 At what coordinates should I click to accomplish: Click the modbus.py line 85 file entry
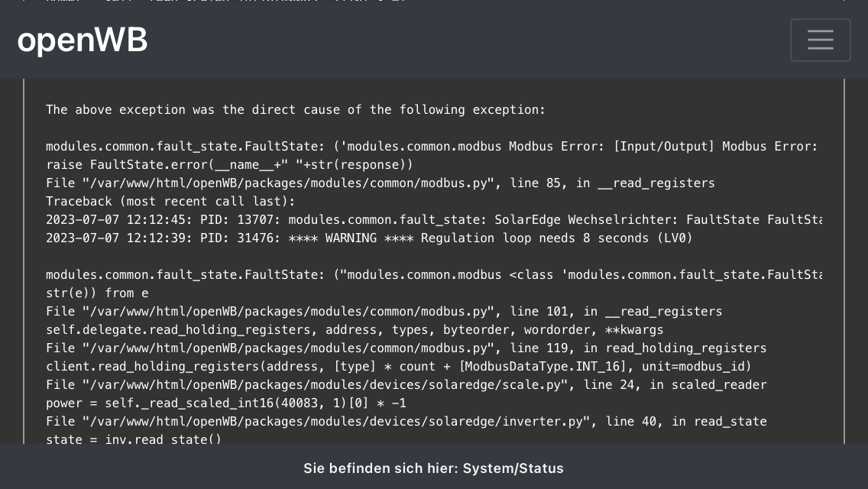(380, 183)
